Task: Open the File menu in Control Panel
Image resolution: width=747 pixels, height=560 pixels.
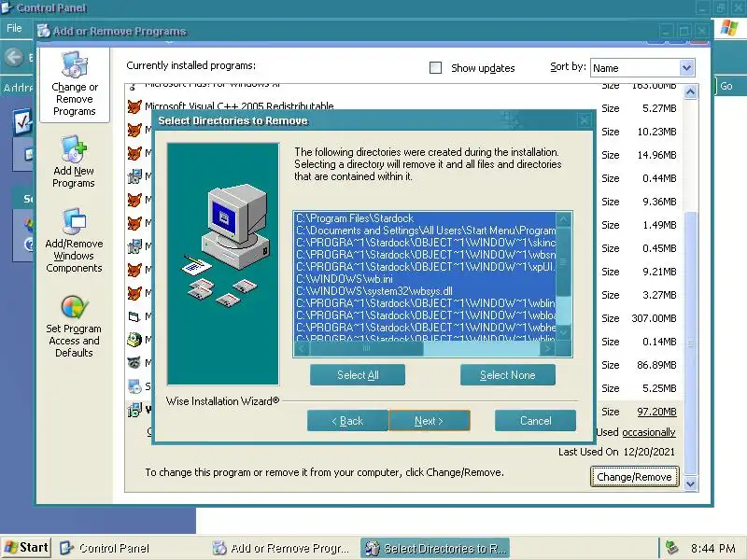Action: 14,28
